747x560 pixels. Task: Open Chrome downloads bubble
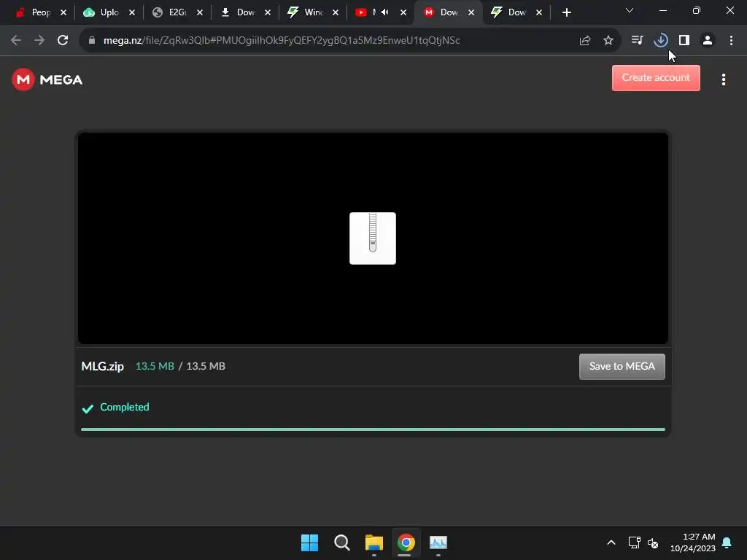[661, 41]
